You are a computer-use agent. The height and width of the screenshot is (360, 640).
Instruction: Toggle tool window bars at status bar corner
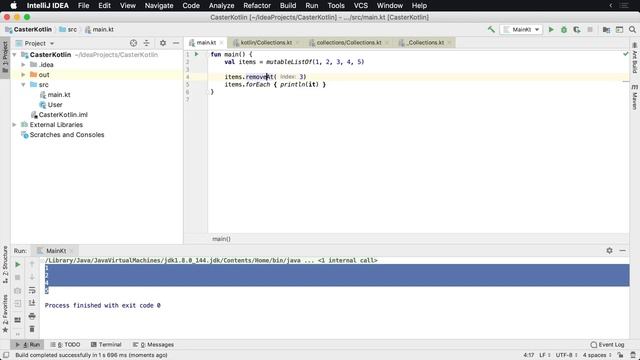tap(6, 355)
